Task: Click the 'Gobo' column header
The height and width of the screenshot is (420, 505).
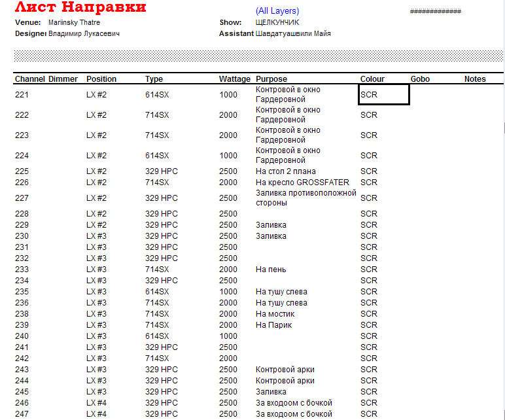Action: [420, 79]
